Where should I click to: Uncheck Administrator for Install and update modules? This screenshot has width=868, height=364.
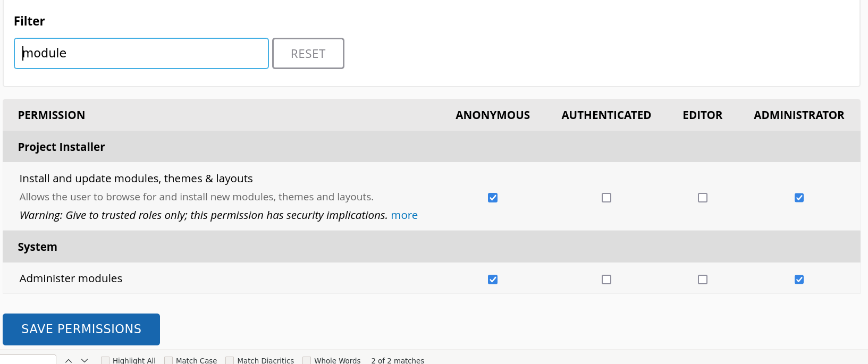tap(799, 198)
